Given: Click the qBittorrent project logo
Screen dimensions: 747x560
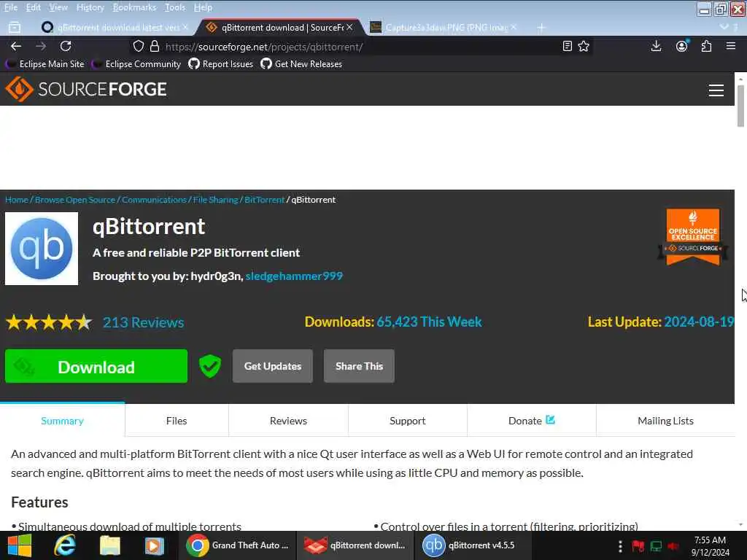Looking at the screenshot, I should (x=42, y=249).
